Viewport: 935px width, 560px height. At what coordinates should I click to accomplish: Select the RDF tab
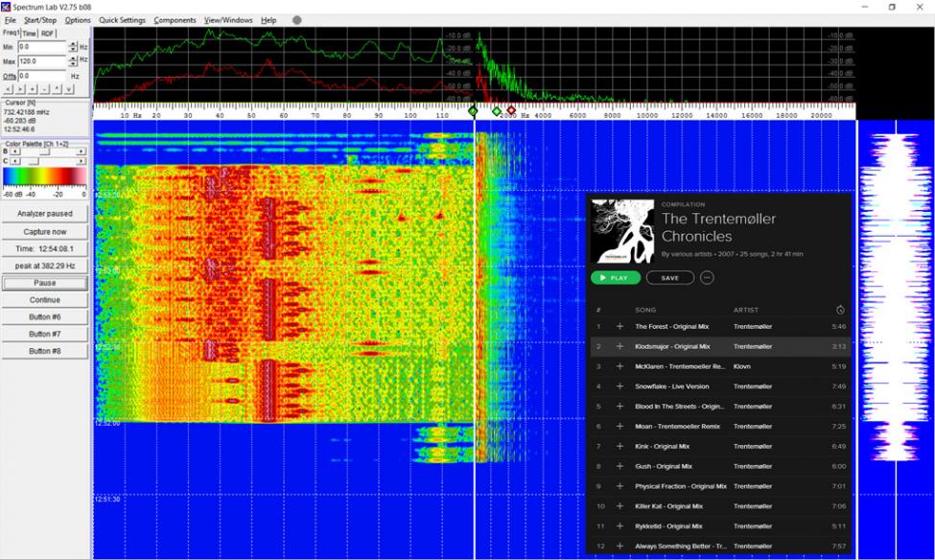pyautogui.click(x=48, y=33)
